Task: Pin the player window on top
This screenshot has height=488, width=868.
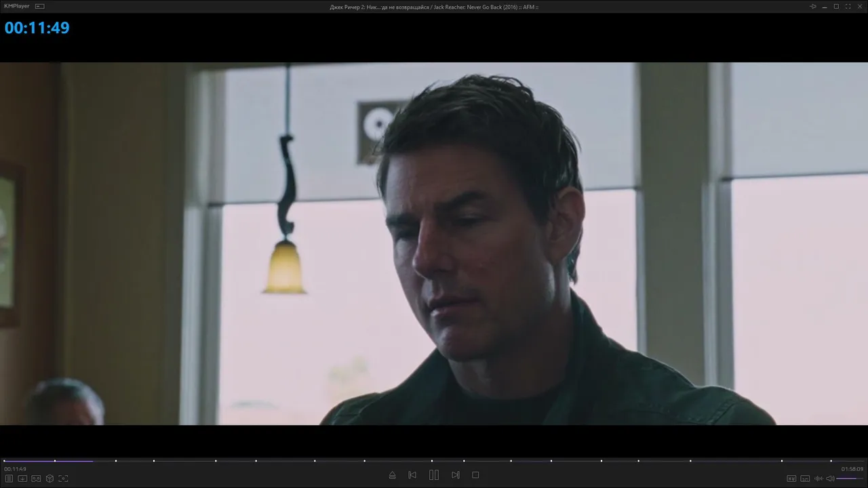Action: pyautogui.click(x=813, y=6)
